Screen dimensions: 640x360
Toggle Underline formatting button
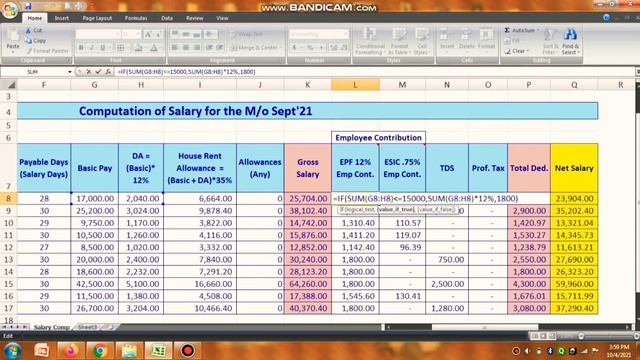point(102,48)
